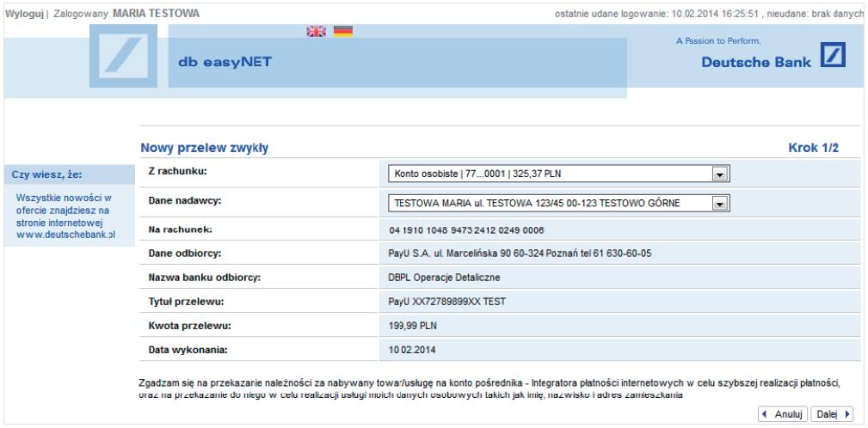Log out via the Wyloguj link
Image resolution: width=868 pixels, height=428 pixels.
[x=24, y=13]
